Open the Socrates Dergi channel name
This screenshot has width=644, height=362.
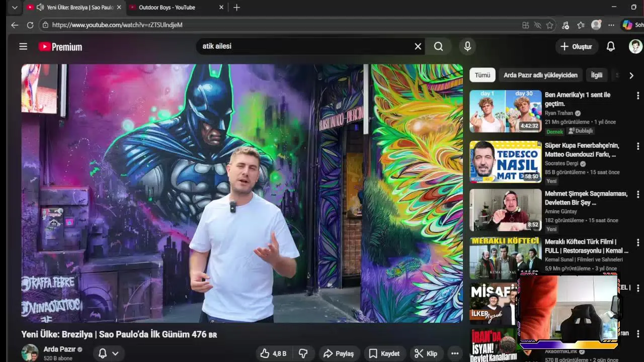(x=561, y=163)
